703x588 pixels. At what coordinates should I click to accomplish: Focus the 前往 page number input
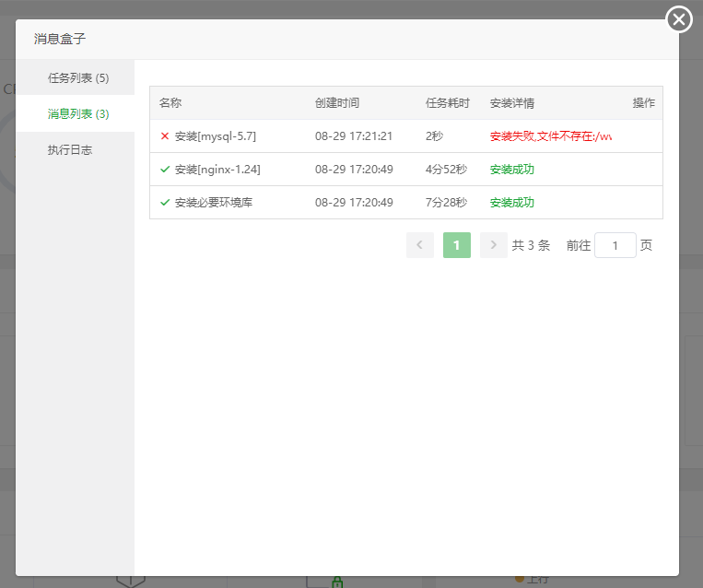[615, 245]
